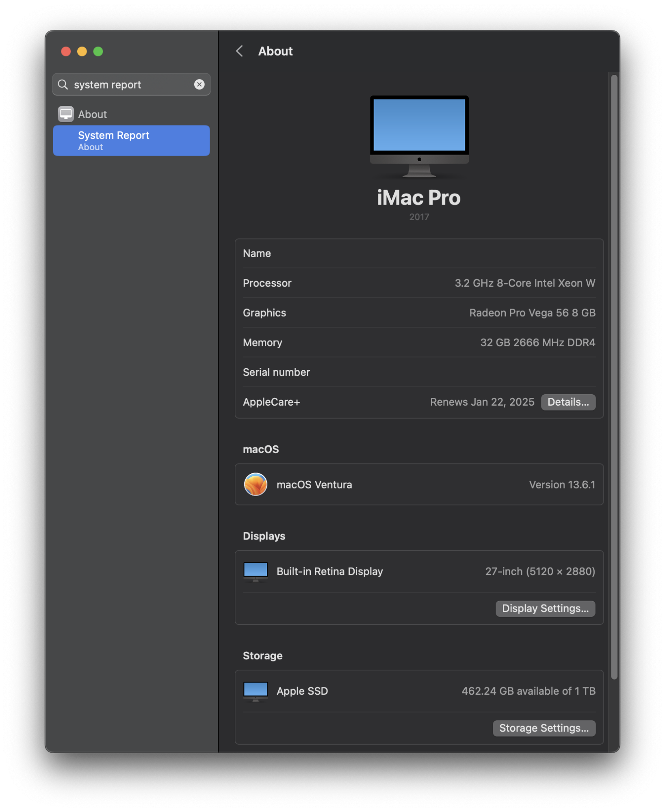Open AppleCare+ Details
The height and width of the screenshot is (812, 665).
(568, 402)
